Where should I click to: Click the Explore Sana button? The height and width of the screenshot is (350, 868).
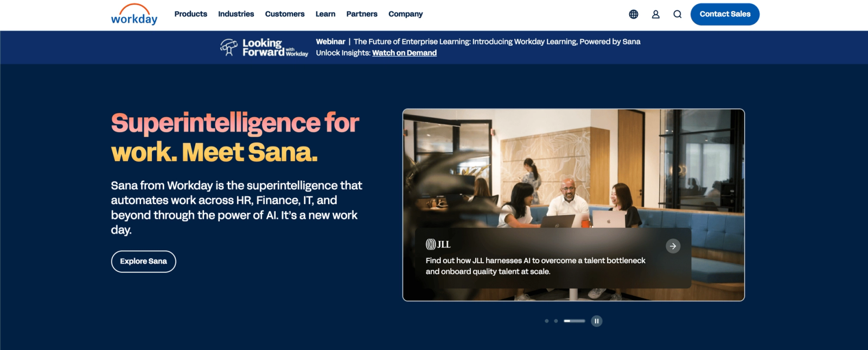tap(143, 262)
